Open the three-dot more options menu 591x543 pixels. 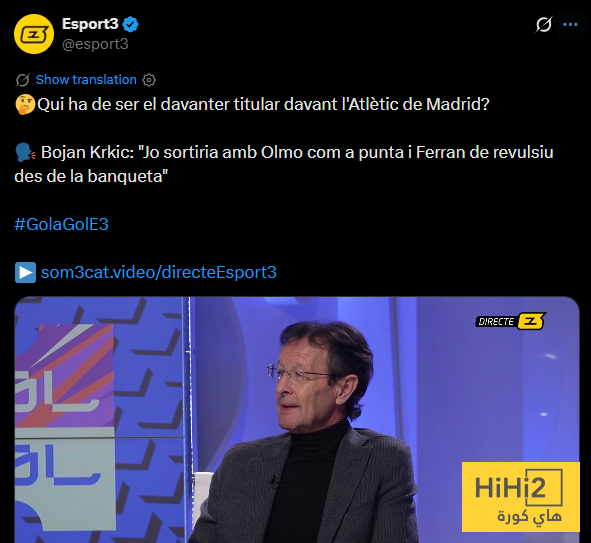coord(570,24)
